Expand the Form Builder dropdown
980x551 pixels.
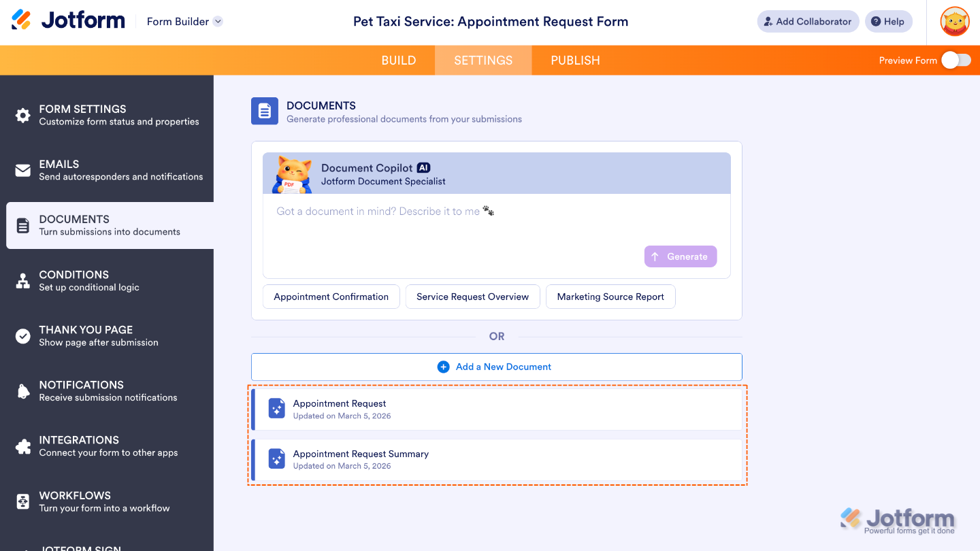[x=184, y=21]
